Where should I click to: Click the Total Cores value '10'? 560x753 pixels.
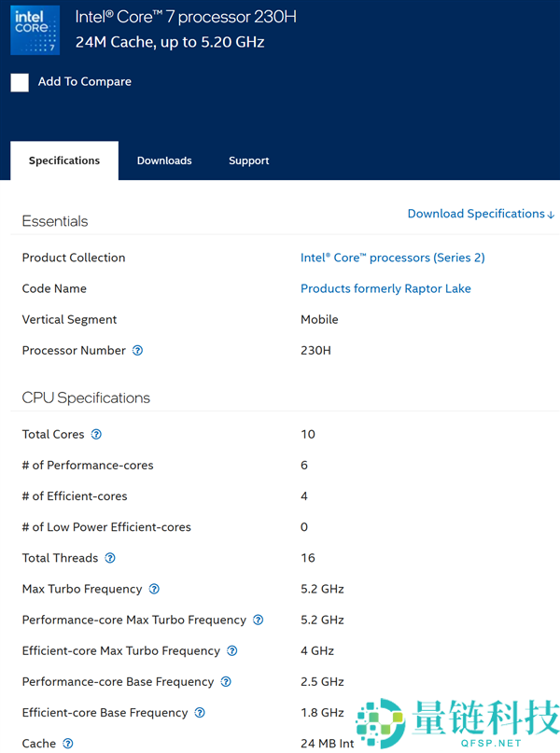308,435
